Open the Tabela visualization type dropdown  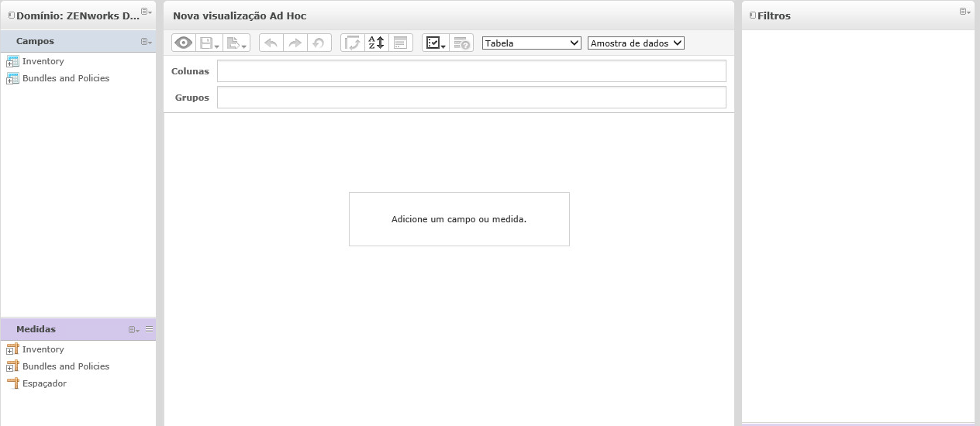[532, 43]
